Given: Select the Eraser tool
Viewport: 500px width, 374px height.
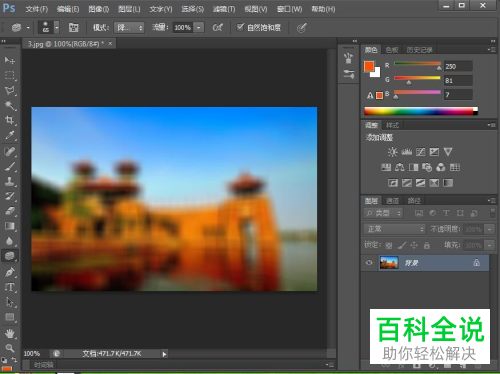Looking at the screenshot, I should tap(10, 211).
